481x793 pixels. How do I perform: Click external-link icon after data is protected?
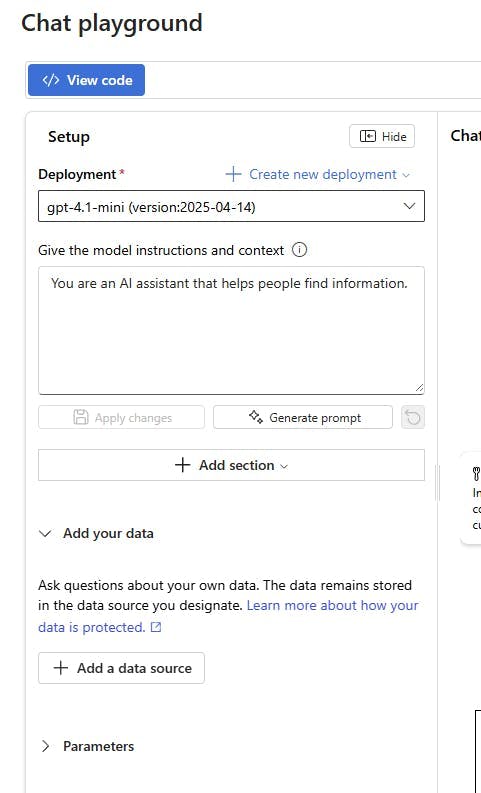tap(157, 627)
